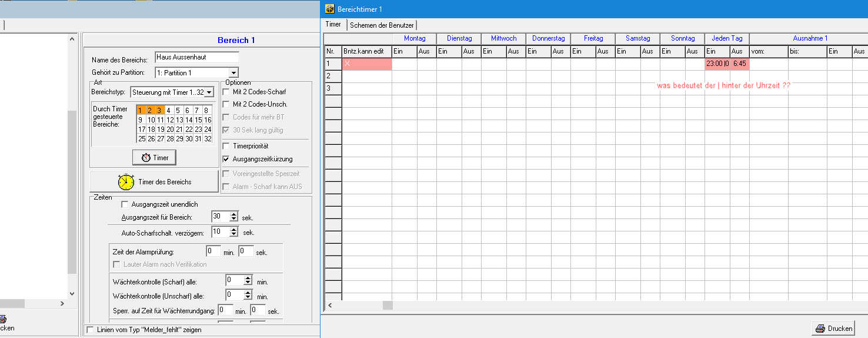Enable Mit 2 Codes-Scharf checkbox
The image size is (868, 338).
(226, 92)
